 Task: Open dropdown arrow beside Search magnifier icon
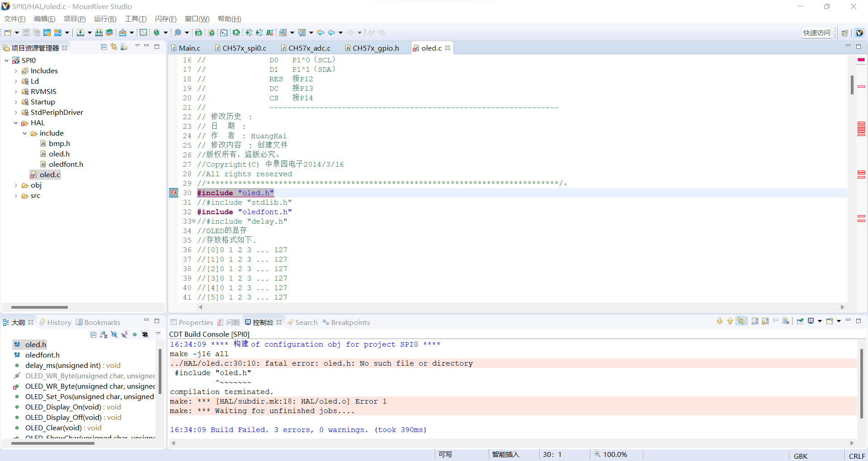coord(187,33)
